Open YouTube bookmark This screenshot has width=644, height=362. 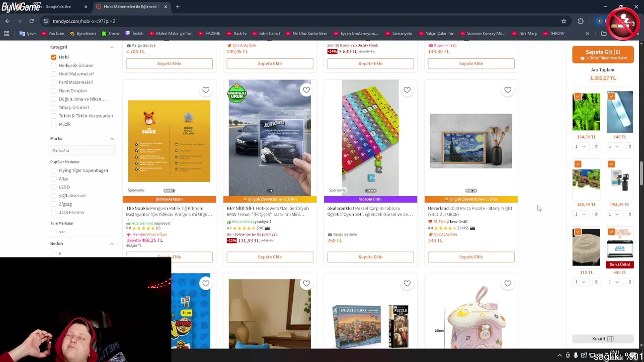[x=52, y=34]
